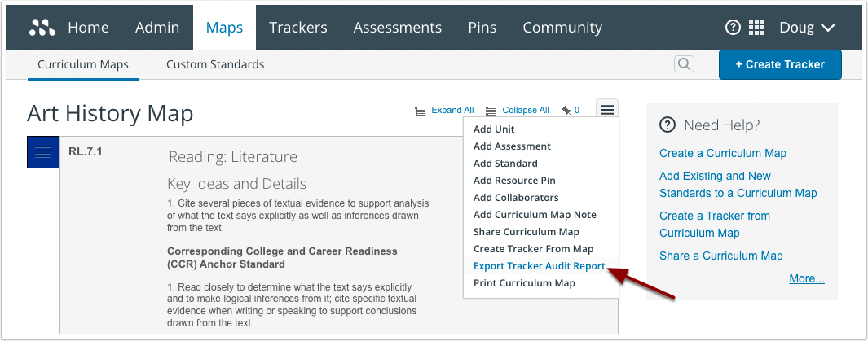Switch to Custom Standards tab
868x341 pixels.
[x=215, y=64]
